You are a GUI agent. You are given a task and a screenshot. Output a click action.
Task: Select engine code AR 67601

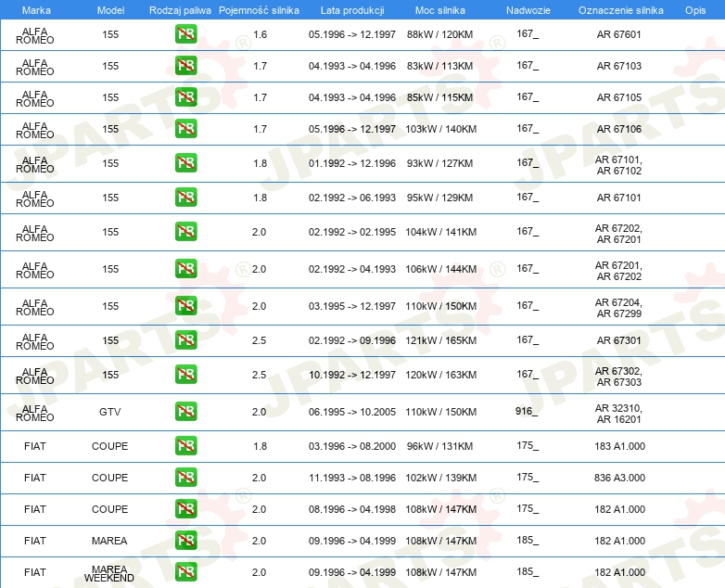tap(618, 34)
